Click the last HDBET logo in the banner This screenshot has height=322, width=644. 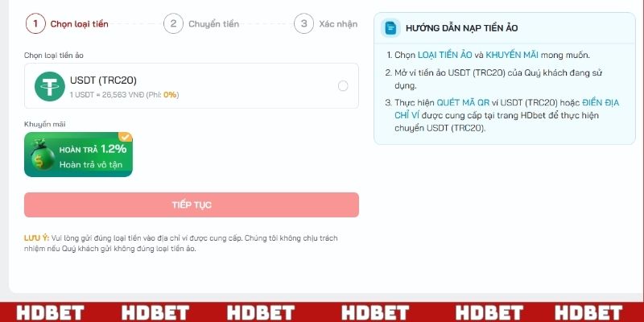pos(588,313)
